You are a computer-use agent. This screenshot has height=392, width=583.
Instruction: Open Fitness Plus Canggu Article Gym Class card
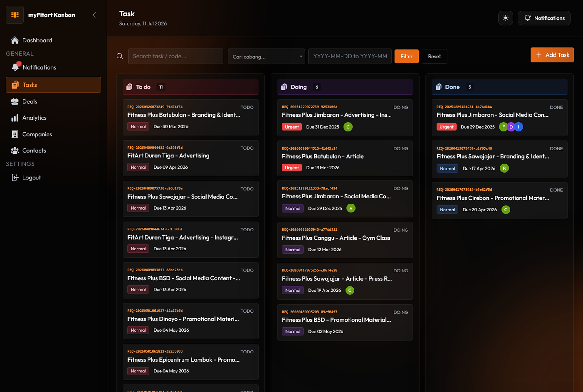345,240
